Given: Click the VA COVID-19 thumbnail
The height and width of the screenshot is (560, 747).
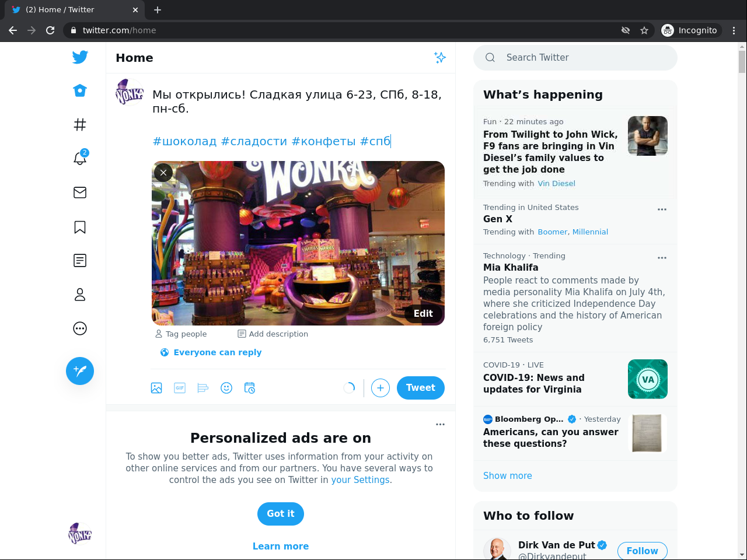Looking at the screenshot, I should click(x=648, y=379).
